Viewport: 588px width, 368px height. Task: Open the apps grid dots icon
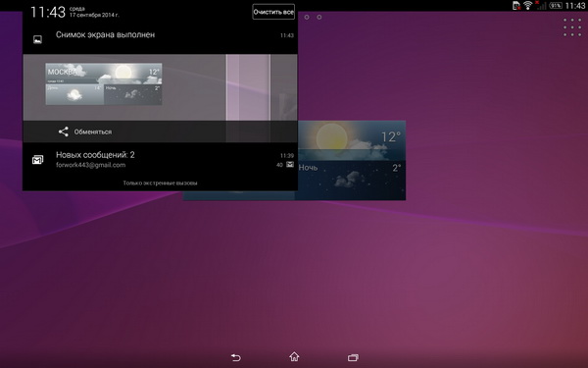(x=572, y=27)
